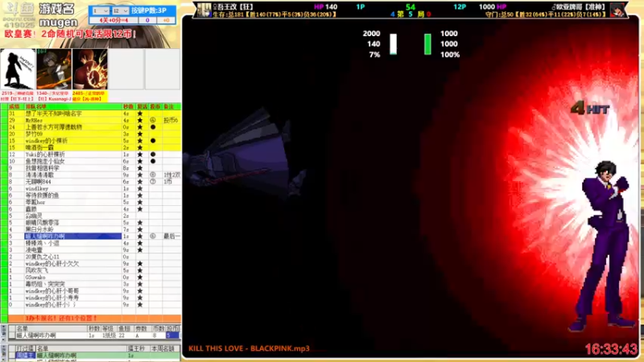Select the flaming red-haired fighter portrait

[x=90, y=69]
